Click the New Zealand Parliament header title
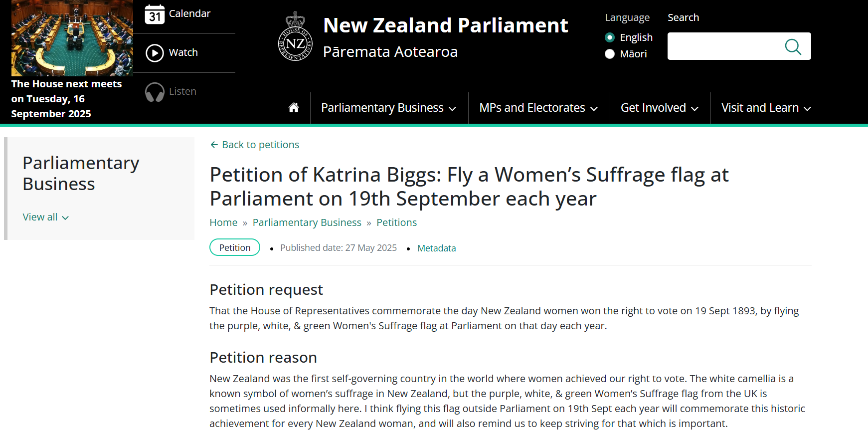The image size is (868, 437). [x=445, y=25]
